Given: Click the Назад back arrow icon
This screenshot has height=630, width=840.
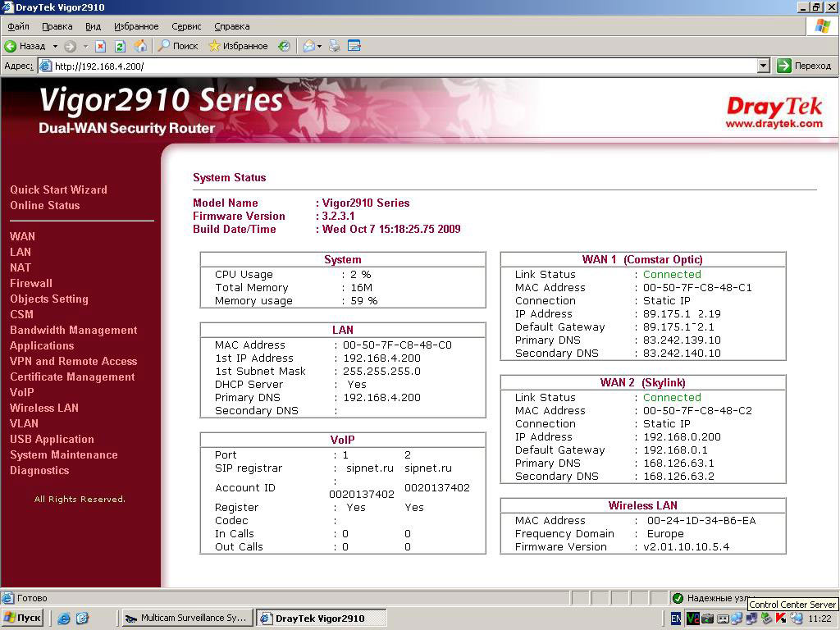Looking at the screenshot, I should pyautogui.click(x=10, y=46).
